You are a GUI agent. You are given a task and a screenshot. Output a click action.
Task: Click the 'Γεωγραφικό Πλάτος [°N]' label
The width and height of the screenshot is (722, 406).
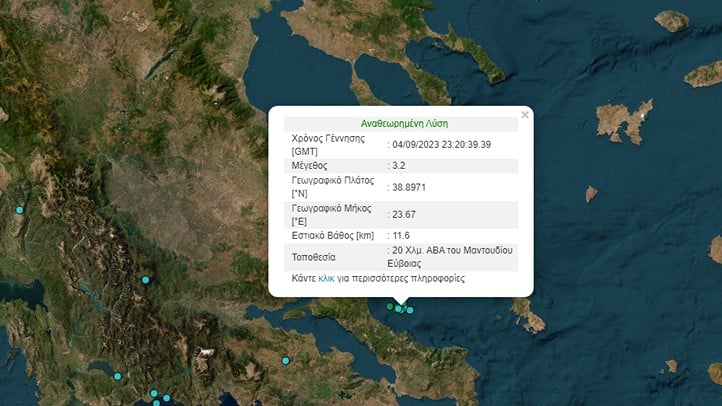(x=333, y=187)
